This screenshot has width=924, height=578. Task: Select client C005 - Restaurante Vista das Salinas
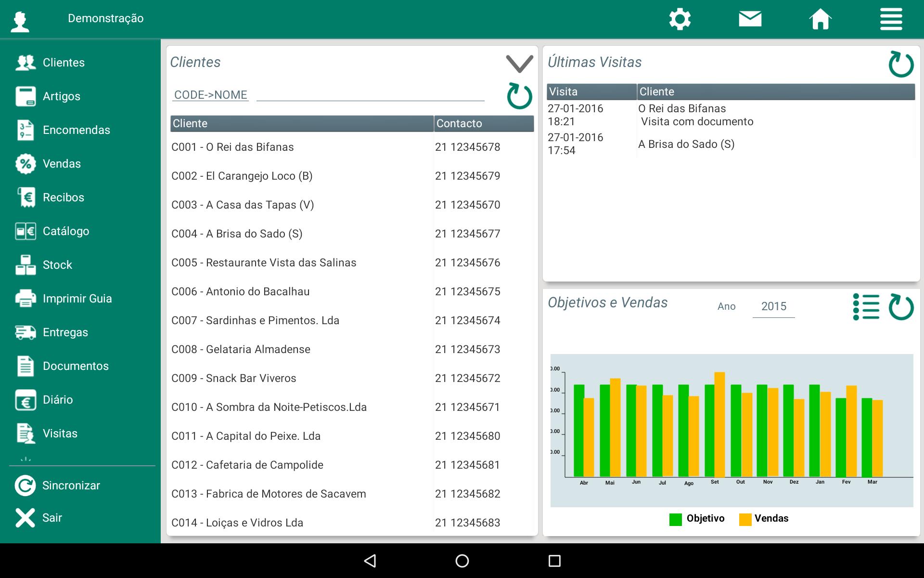(352, 263)
